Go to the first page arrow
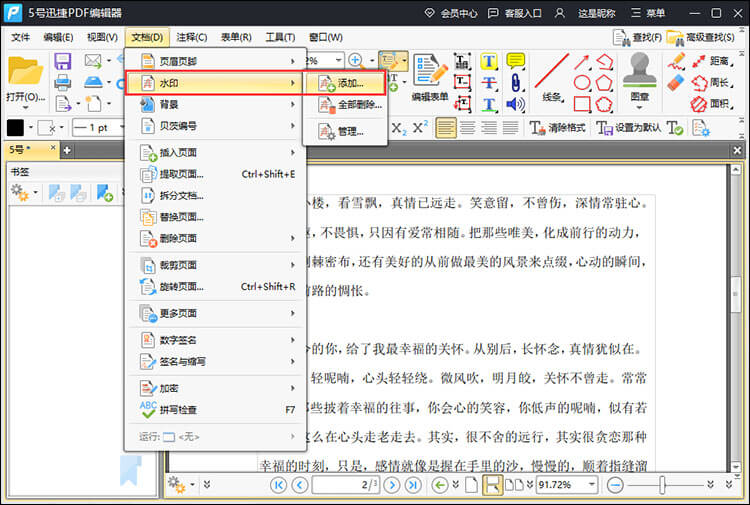 (278, 485)
